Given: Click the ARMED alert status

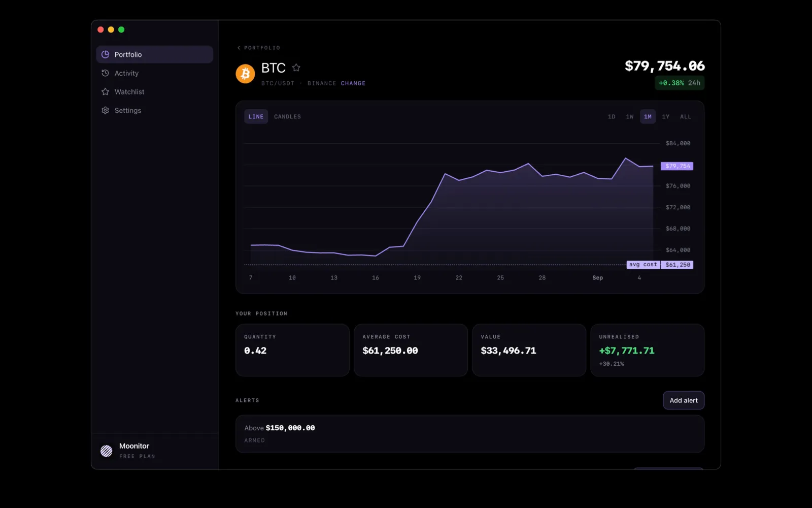Looking at the screenshot, I should pyautogui.click(x=254, y=440).
